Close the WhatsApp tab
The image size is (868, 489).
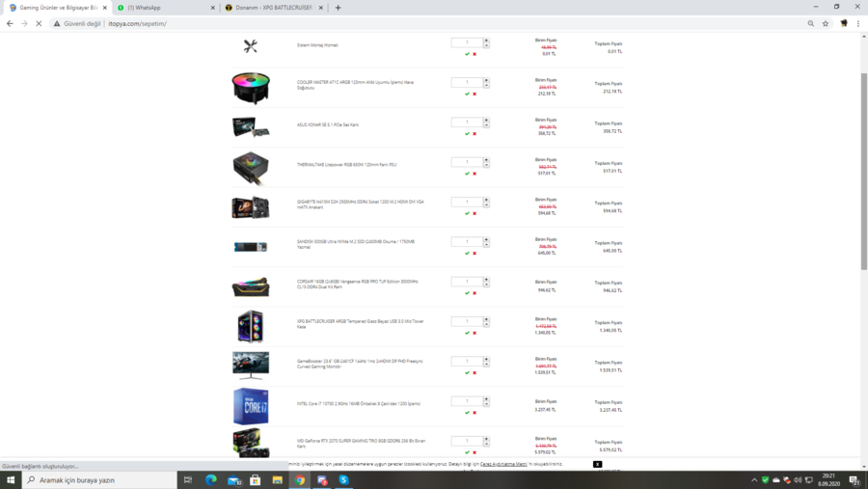[212, 8]
